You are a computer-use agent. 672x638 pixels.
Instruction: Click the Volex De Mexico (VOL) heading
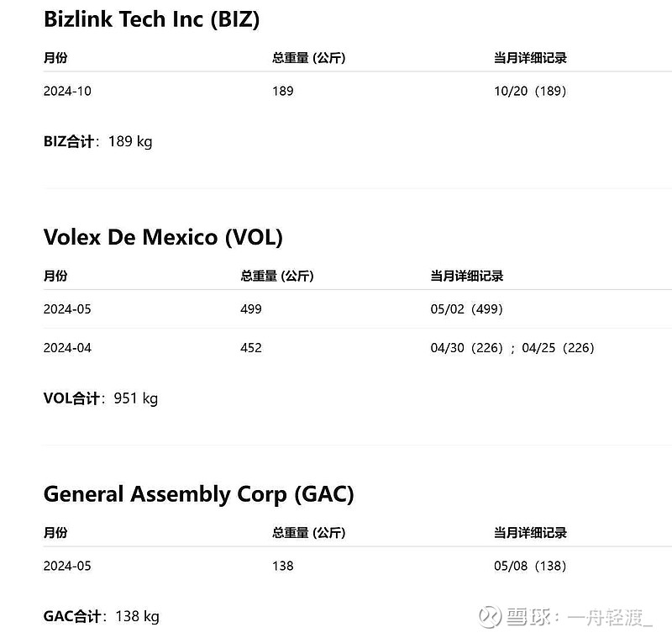click(x=163, y=238)
